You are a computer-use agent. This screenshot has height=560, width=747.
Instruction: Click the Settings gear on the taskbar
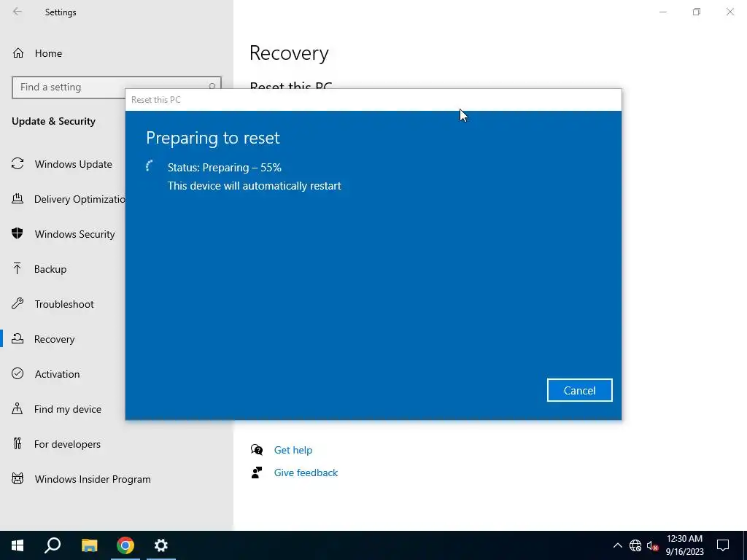[161, 545]
